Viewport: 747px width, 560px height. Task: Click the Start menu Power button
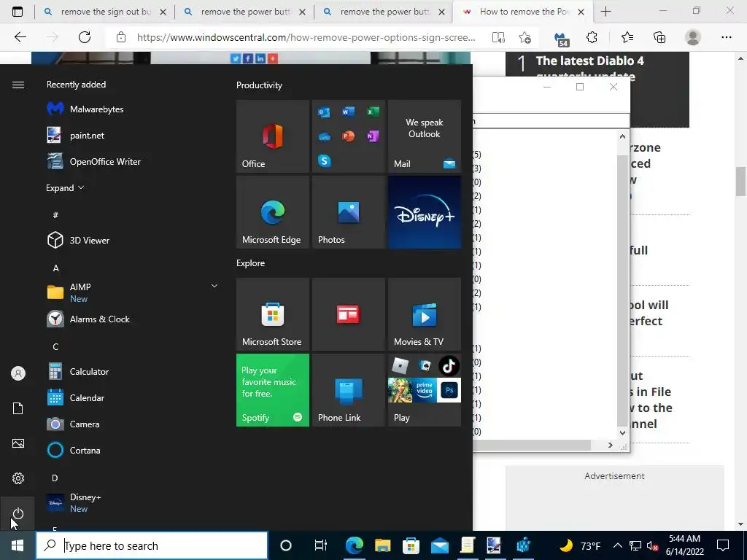coord(18,513)
